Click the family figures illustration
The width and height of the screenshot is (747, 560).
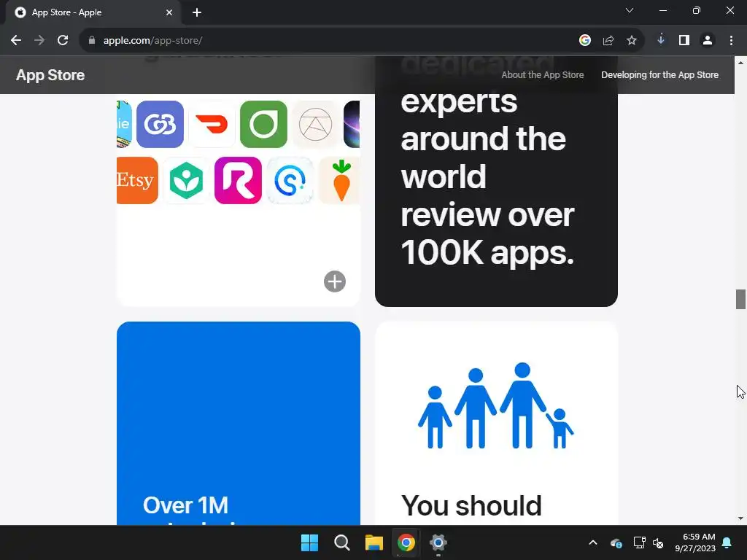pos(496,405)
